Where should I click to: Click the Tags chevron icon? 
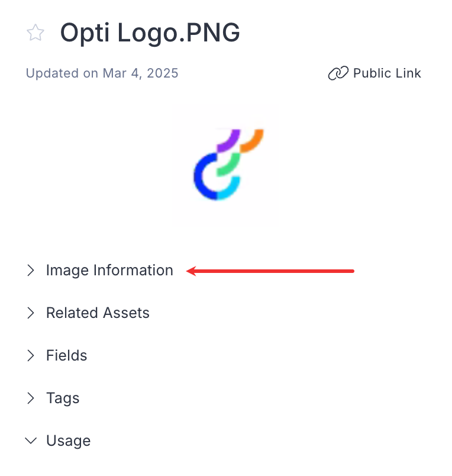[31, 398]
